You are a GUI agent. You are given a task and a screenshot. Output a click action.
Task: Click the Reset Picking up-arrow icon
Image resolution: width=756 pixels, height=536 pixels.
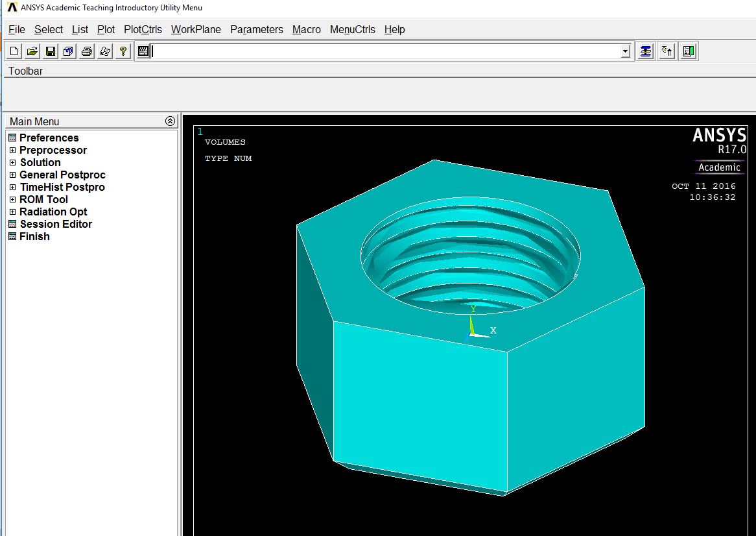pos(667,51)
